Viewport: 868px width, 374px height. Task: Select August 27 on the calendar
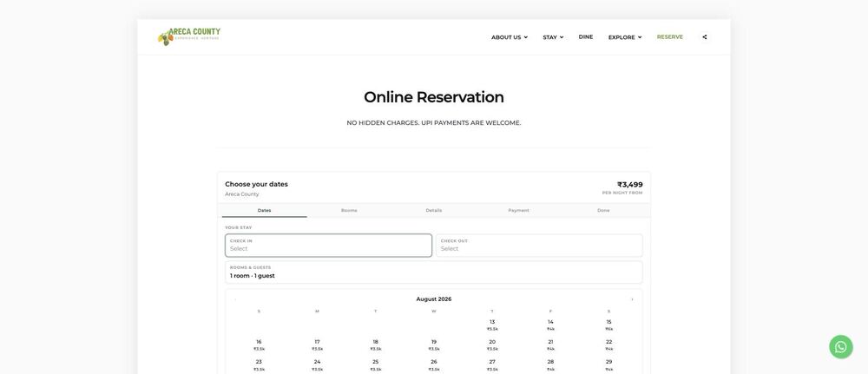coord(492,365)
